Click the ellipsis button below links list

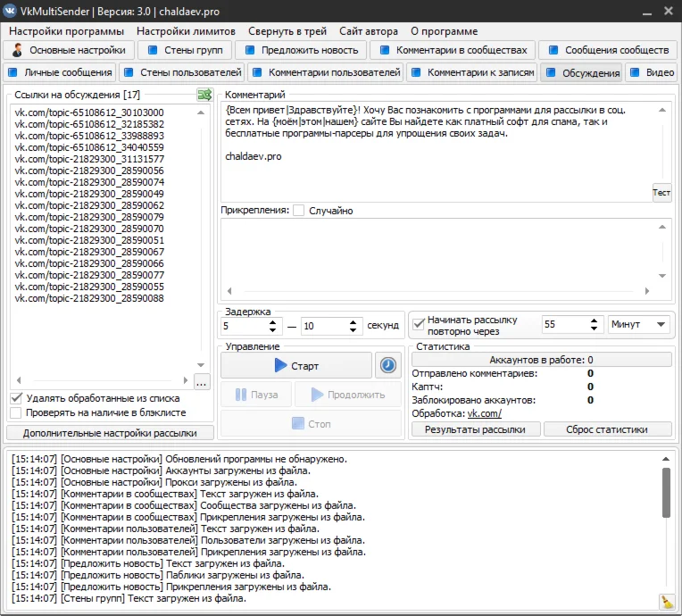tap(202, 383)
